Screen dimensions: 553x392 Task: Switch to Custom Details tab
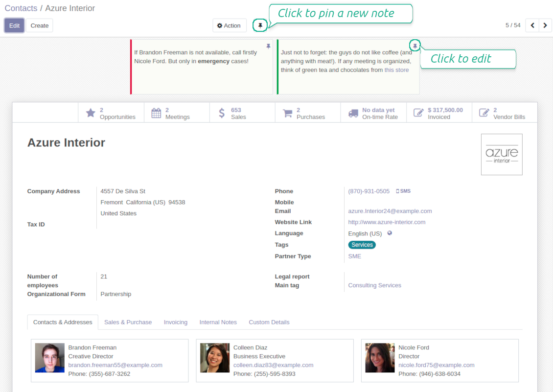coord(269,322)
